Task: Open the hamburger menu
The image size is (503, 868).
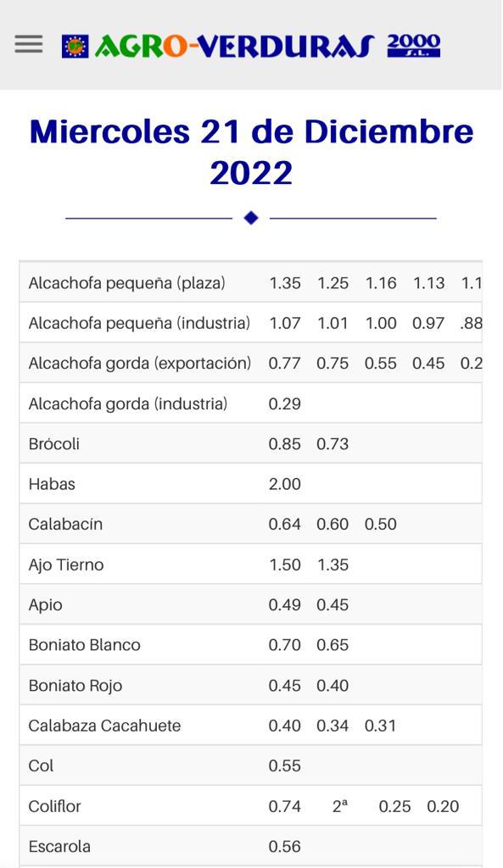Action: [x=29, y=44]
